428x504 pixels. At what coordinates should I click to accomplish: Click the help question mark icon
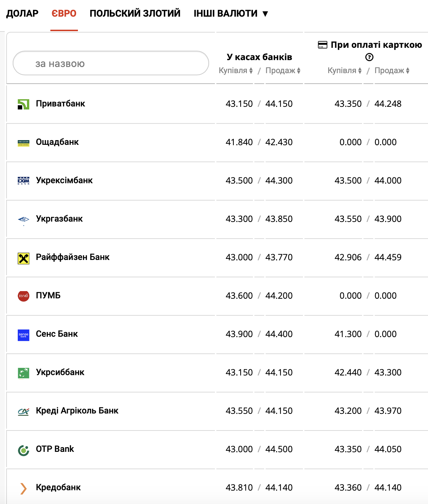369,57
